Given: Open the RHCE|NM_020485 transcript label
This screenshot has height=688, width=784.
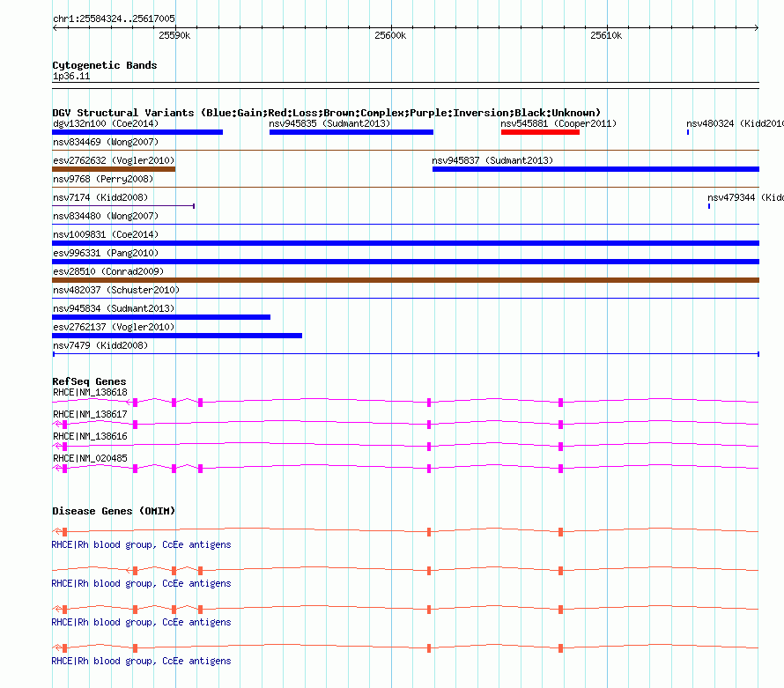Looking at the screenshot, I should pos(90,458).
